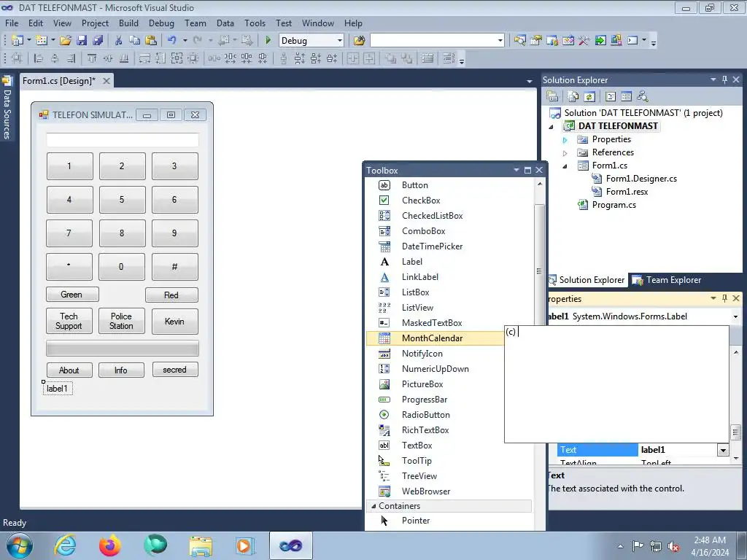The width and height of the screenshot is (747, 560).
Task: Open the File menu
Action: (x=12, y=23)
